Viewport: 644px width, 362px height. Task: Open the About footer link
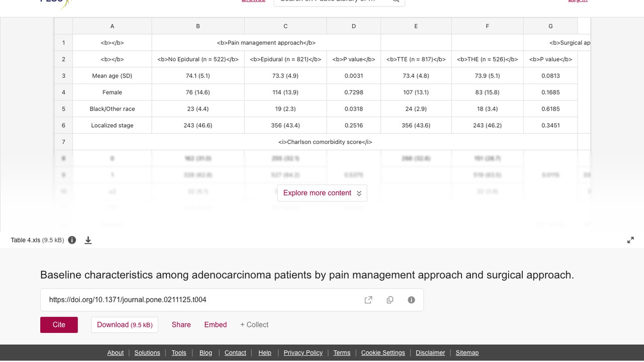click(115, 352)
